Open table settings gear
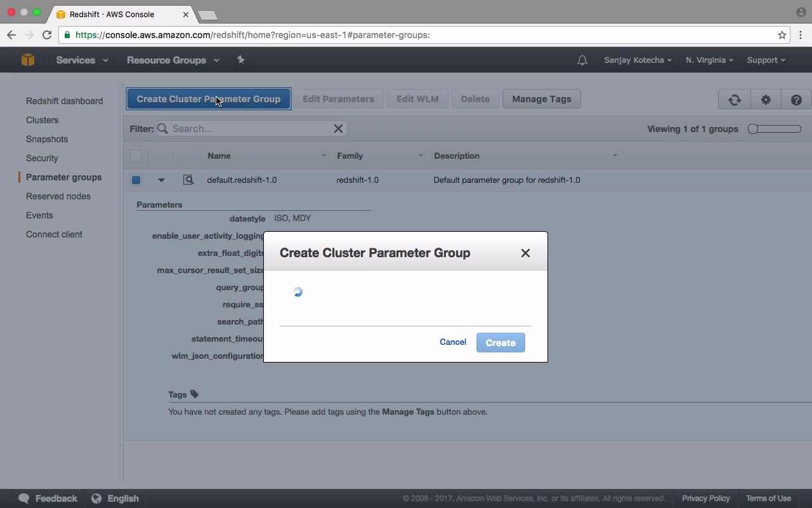Viewport: 812px width, 508px height. coord(766,99)
